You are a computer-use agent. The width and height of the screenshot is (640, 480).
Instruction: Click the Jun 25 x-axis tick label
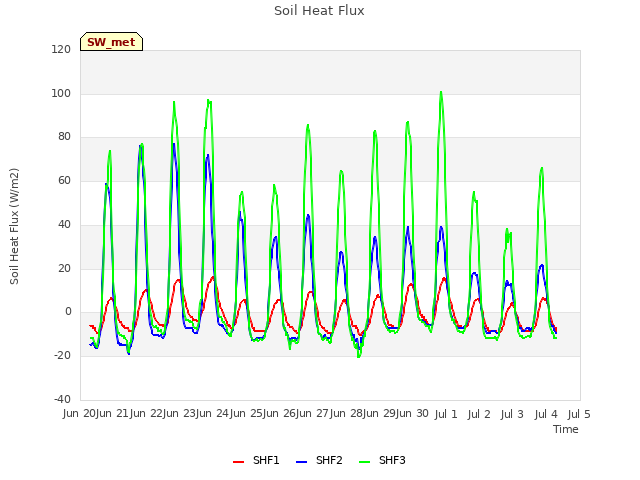(247, 414)
